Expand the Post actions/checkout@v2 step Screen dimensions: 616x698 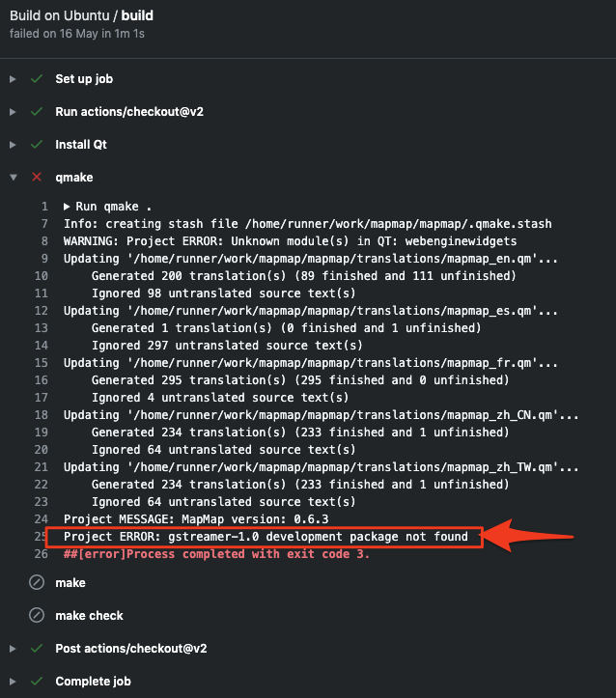[x=13, y=649]
